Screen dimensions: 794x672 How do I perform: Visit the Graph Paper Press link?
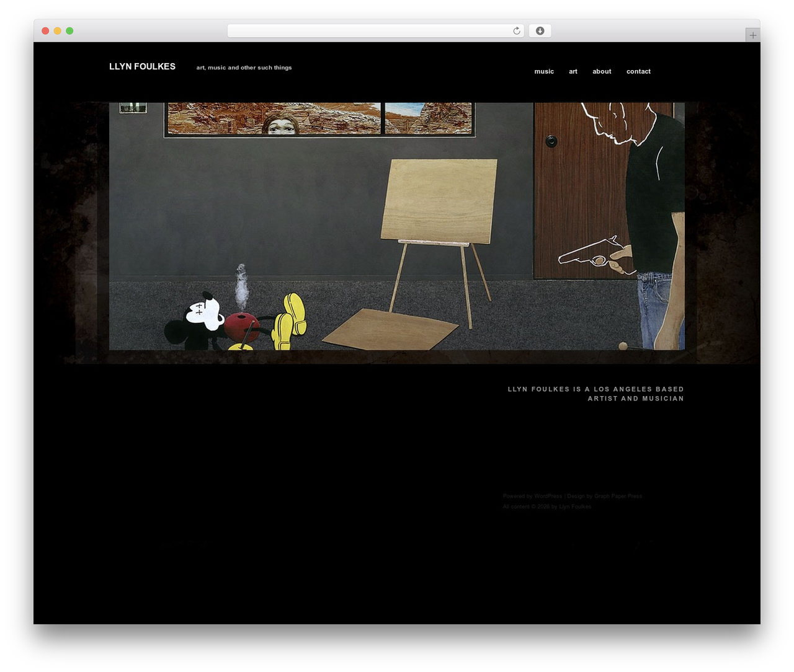618,496
